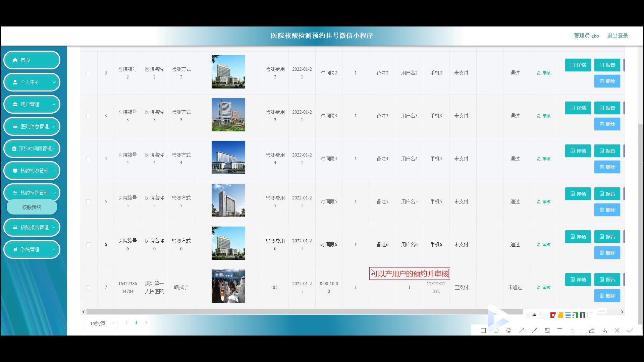
Task: Select the arrow annotation tool
Action: coord(522,330)
